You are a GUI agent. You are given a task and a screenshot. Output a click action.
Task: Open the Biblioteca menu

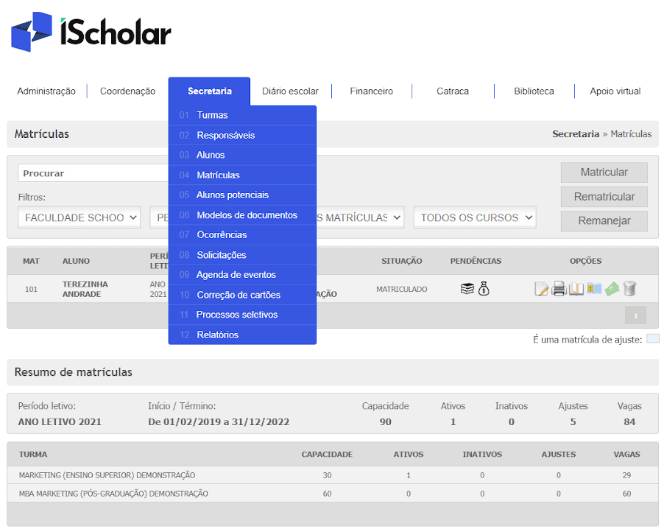point(534,91)
